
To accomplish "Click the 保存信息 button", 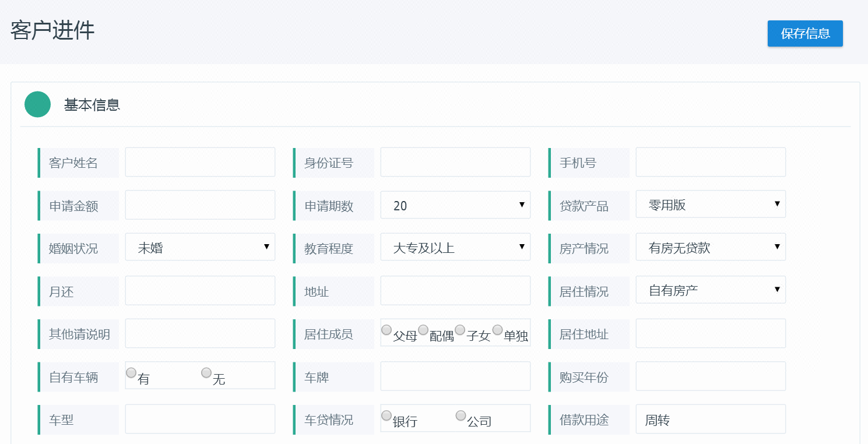I will [x=805, y=33].
